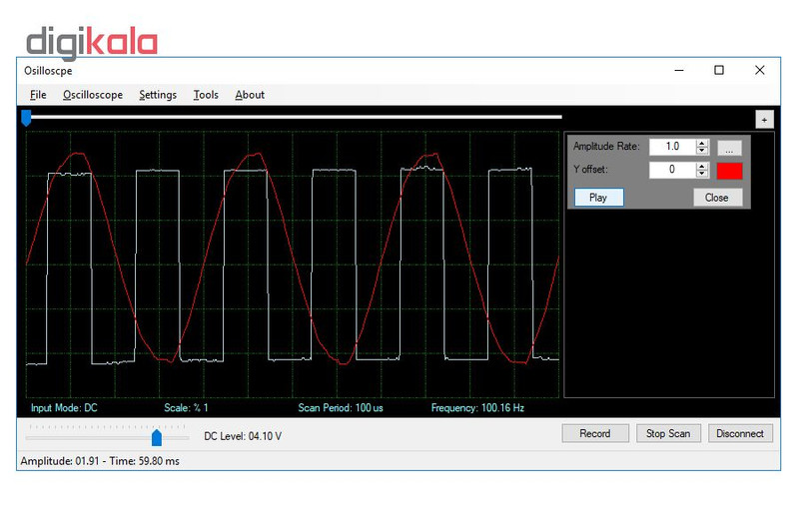Open the Oscilloscope menu

pos(93,95)
